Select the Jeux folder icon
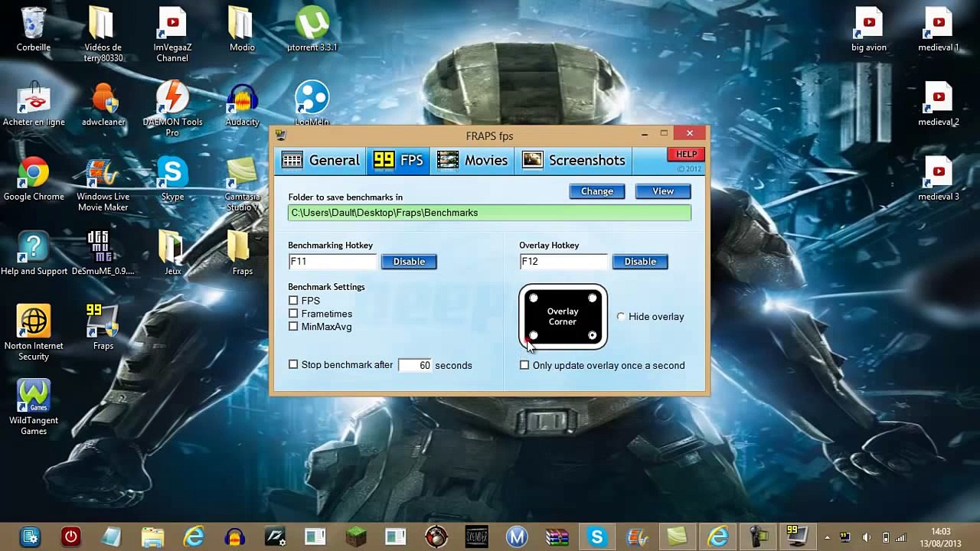Viewport: 980px width, 551px height. pyautogui.click(x=172, y=253)
